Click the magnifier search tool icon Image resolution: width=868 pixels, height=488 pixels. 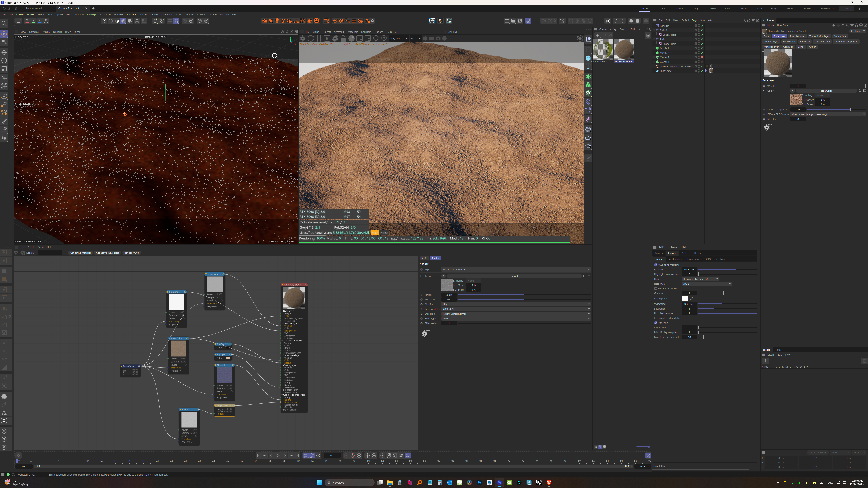4,23
